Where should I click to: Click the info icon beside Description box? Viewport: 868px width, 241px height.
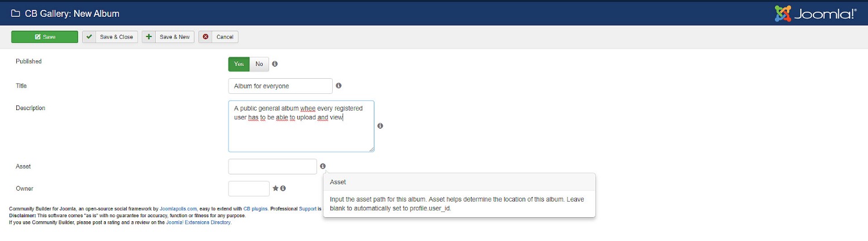click(380, 126)
